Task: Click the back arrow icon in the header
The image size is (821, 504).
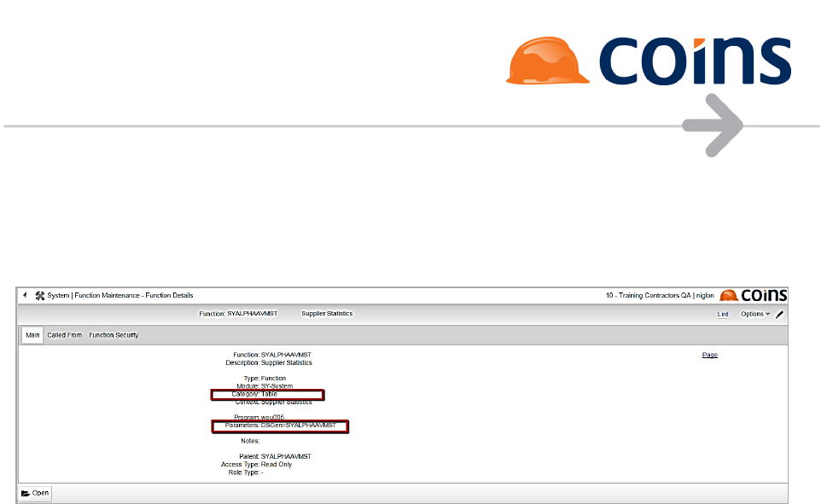Action: click(25, 295)
